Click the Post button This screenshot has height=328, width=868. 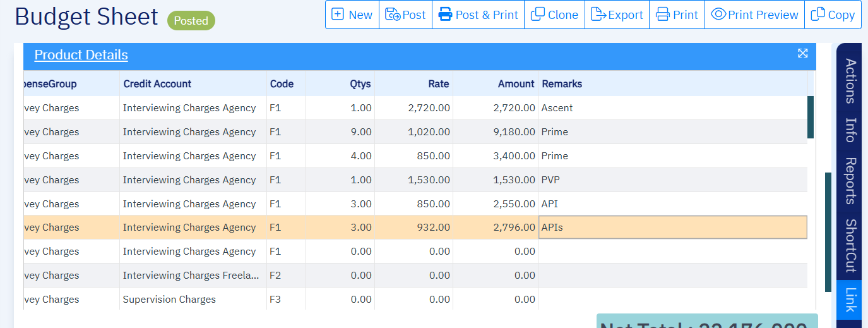coord(405,15)
